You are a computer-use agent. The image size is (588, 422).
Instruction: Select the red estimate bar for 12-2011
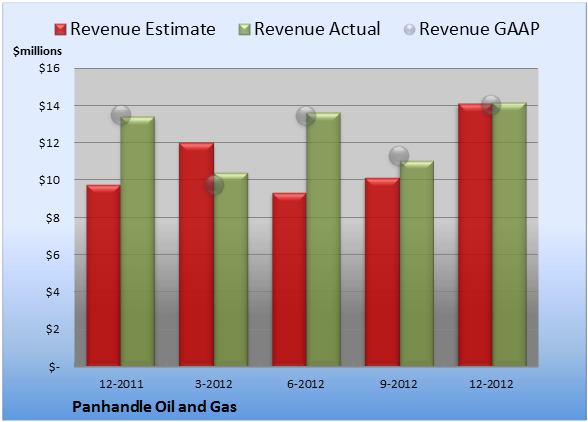point(103,275)
